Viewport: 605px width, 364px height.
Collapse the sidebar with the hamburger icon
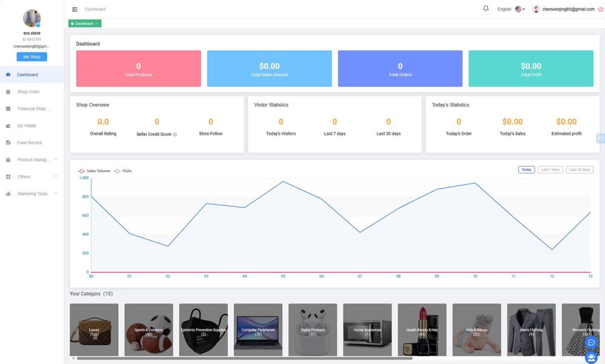point(74,9)
